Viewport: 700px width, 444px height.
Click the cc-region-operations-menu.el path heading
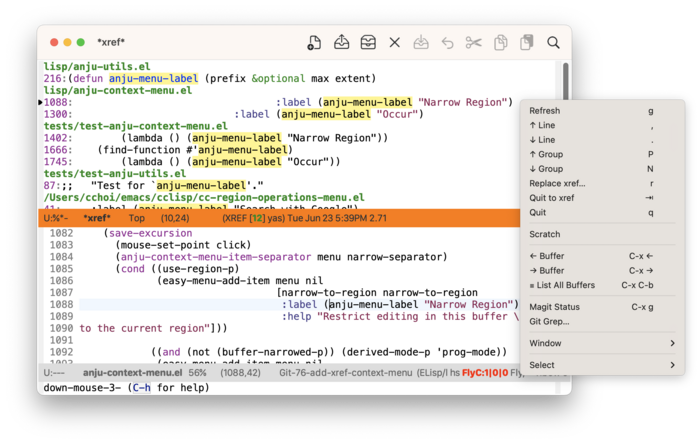[x=204, y=198]
